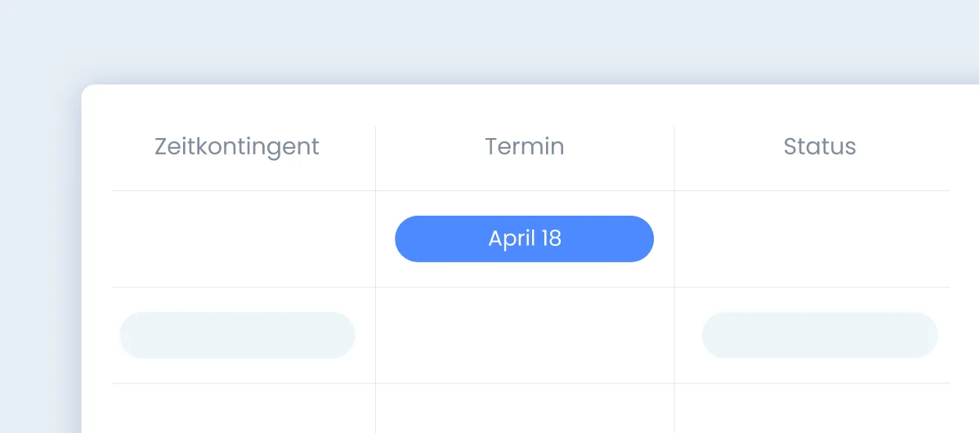Screen dimensions: 980x433
Task: Select the Status column header
Action: [x=819, y=146]
